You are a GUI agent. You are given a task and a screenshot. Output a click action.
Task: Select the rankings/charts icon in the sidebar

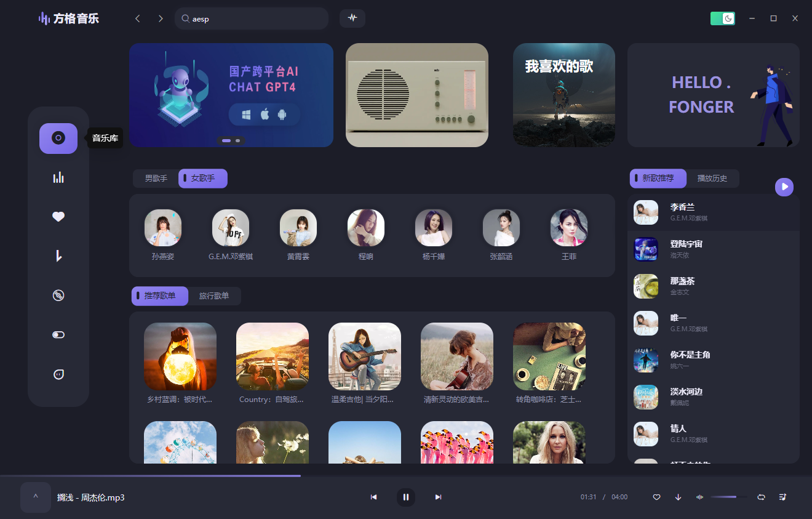tap(58, 177)
